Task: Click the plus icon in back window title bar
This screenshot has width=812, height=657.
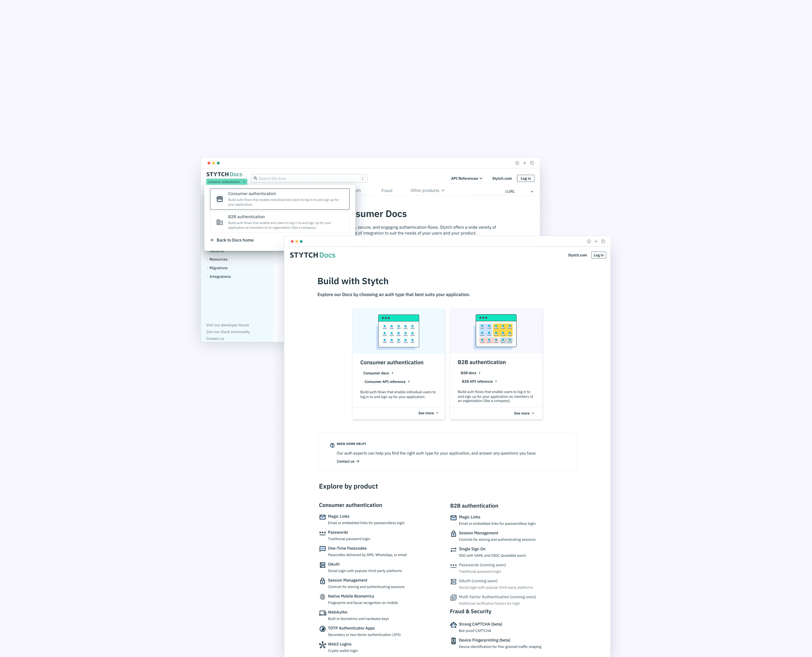Action: coord(524,163)
